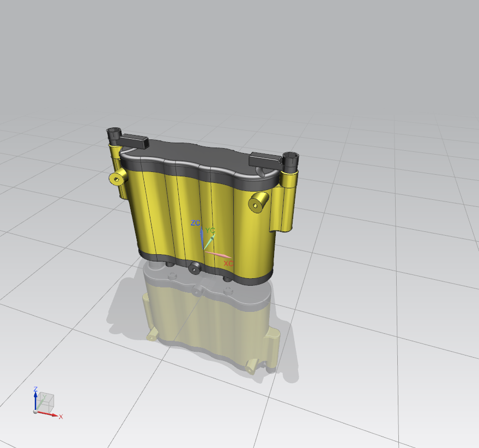
Task: Select the right yellow cylindrical mounting boss
Action: point(258,202)
